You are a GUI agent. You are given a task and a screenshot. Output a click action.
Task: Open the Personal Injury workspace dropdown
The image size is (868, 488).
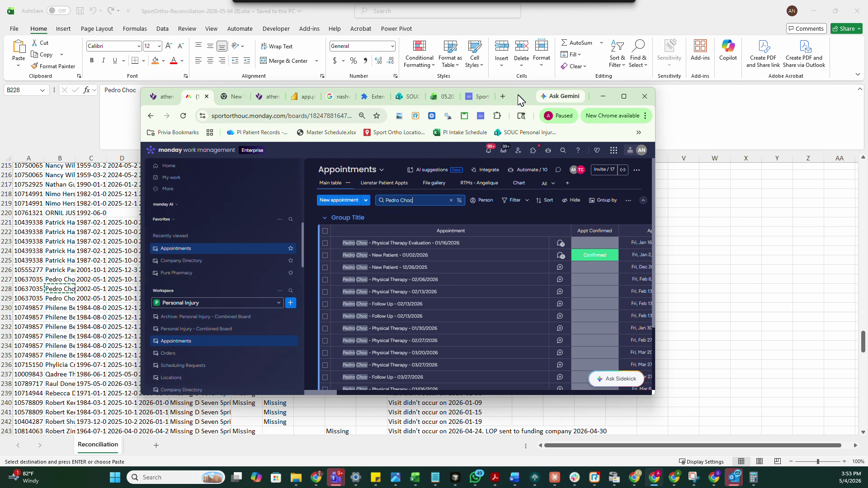click(x=217, y=303)
